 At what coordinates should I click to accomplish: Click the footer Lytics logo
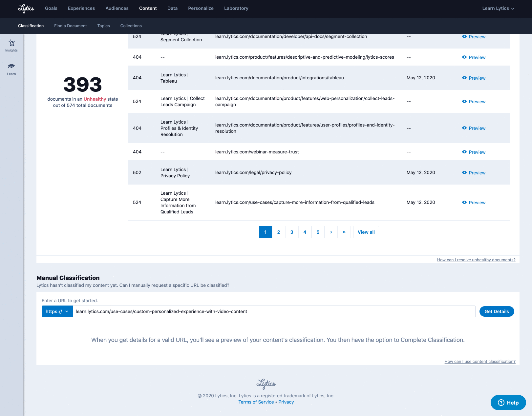point(266,384)
